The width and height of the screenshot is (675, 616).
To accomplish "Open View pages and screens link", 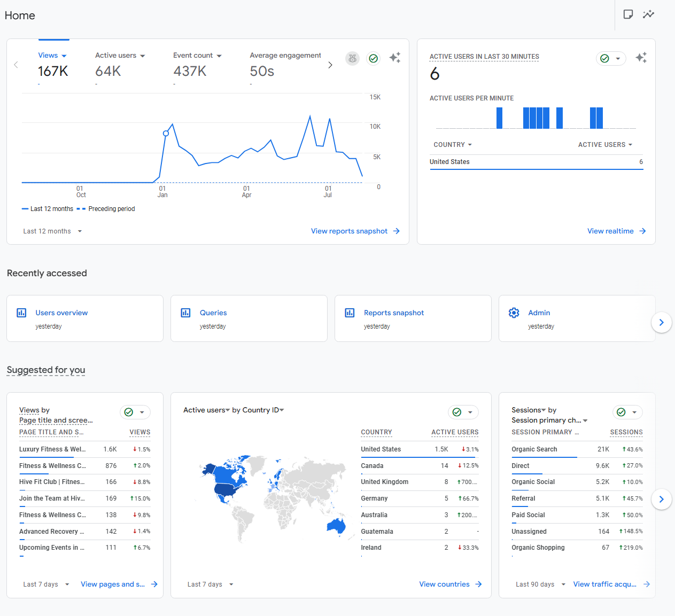I will 119,584.
